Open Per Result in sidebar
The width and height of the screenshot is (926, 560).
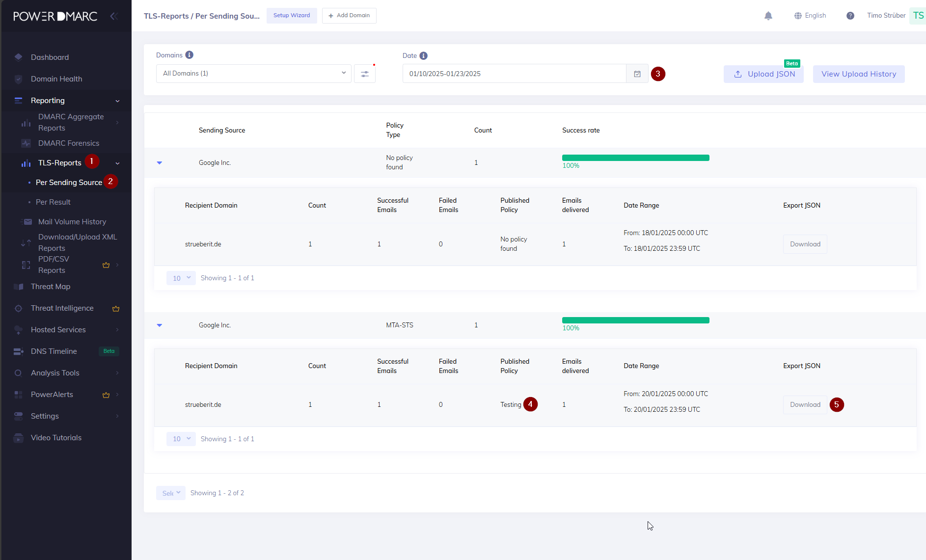click(x=53, y=202)
